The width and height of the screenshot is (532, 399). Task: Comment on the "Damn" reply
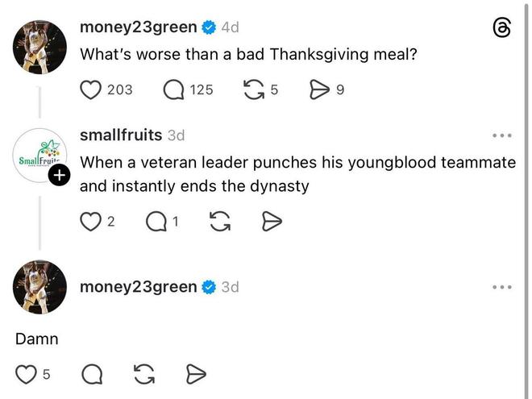92,373
